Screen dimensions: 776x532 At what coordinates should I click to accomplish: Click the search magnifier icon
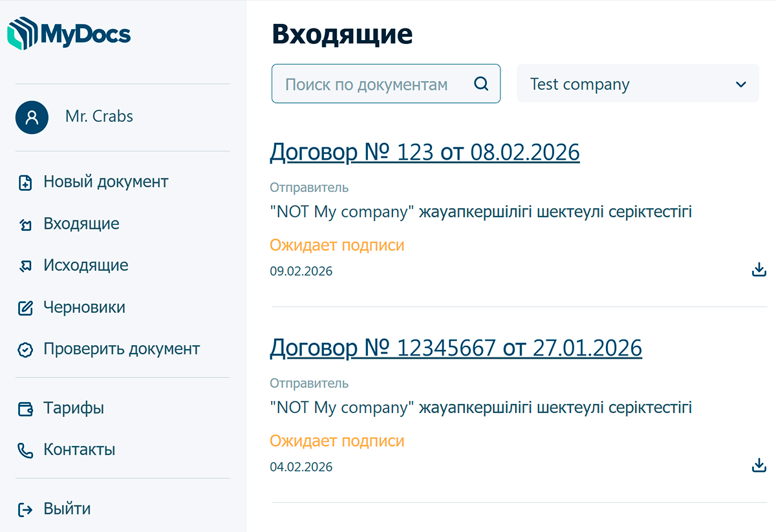click(x=481, y=83)
